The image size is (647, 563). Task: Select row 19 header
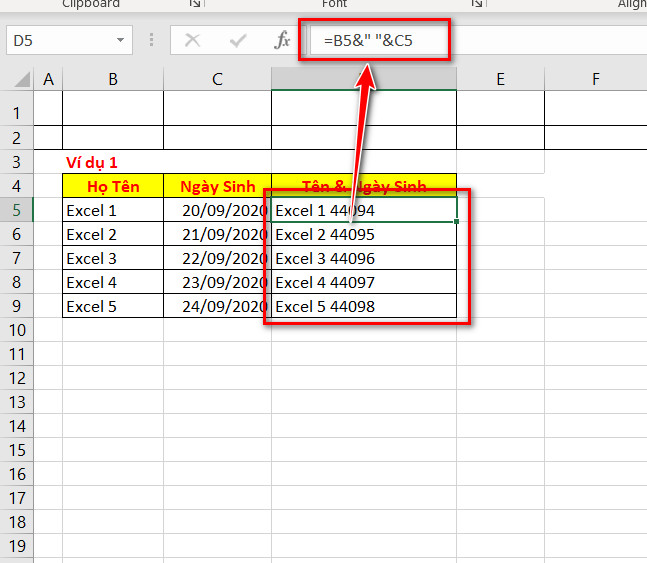click(x=17, y=546)
